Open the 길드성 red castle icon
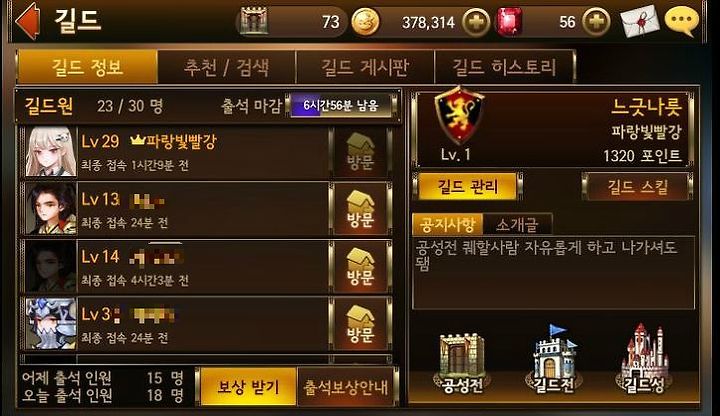720x416 pixels. tap(644, 359)
